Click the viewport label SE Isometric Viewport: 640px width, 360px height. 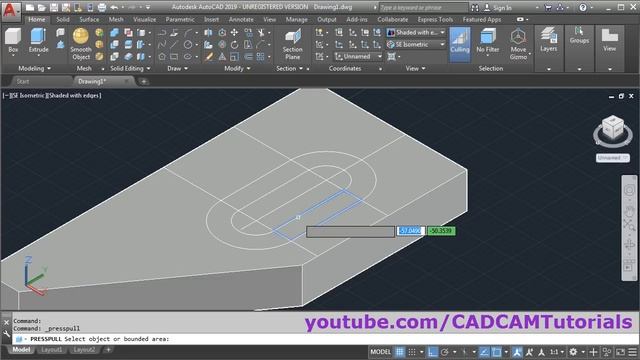click(x=29, y=96)
